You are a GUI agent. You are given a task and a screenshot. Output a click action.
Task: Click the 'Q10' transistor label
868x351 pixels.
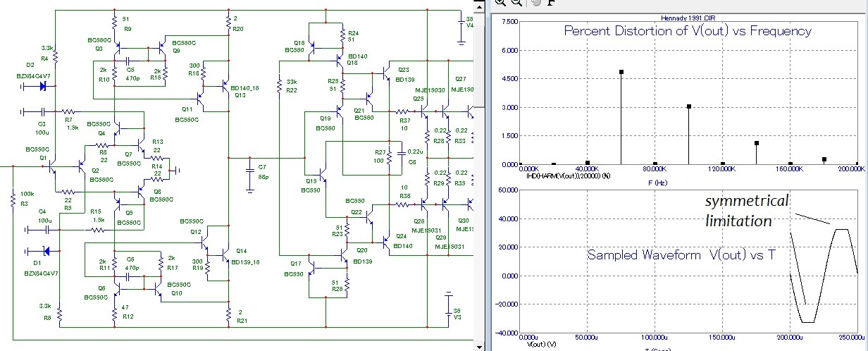tap(177, 293)
